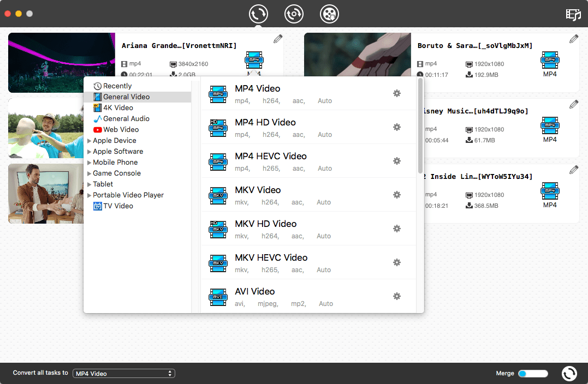Select the mannequin outdoor video thumbnail
The height and width of the screenshot is (384, 588).
click(46, 128)
